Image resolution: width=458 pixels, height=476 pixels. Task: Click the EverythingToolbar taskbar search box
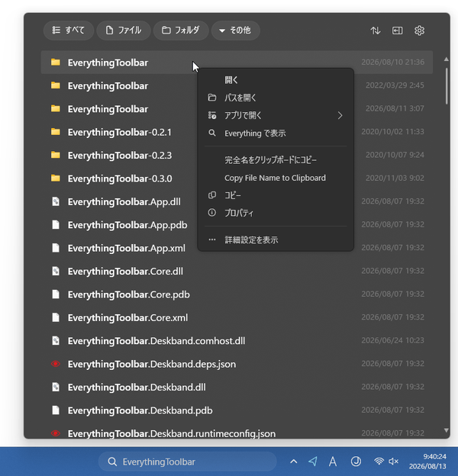[x=187, y=462]
